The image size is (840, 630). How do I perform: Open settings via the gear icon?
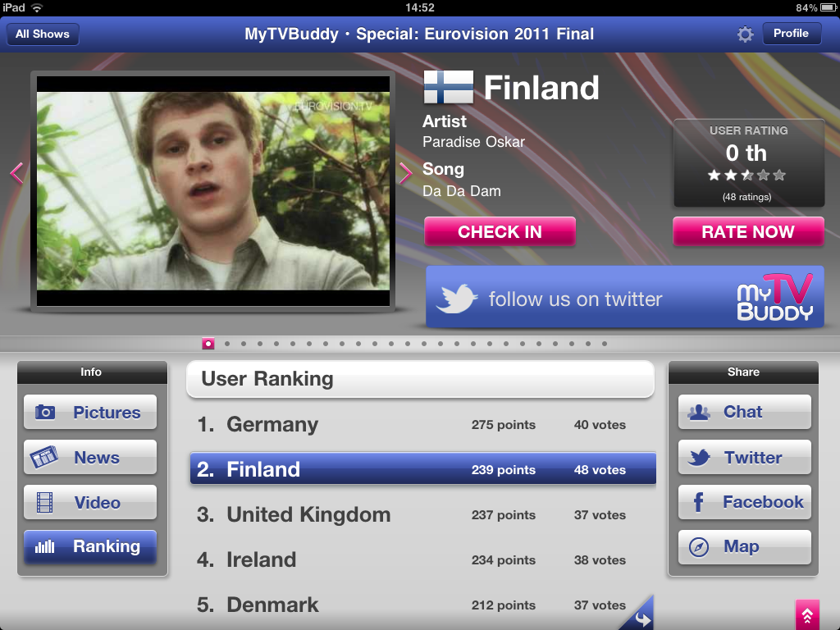click(745, 34)
